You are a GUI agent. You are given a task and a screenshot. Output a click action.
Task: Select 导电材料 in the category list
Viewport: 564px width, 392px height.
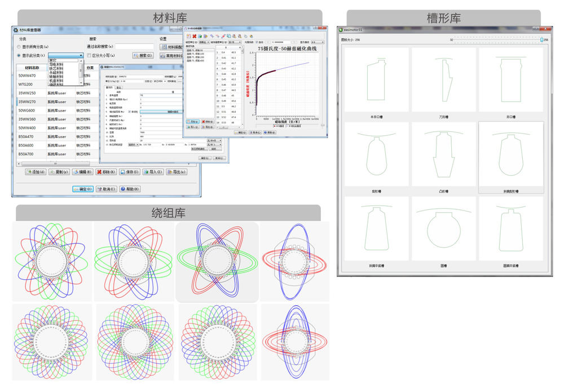click(x=56, y=64)
